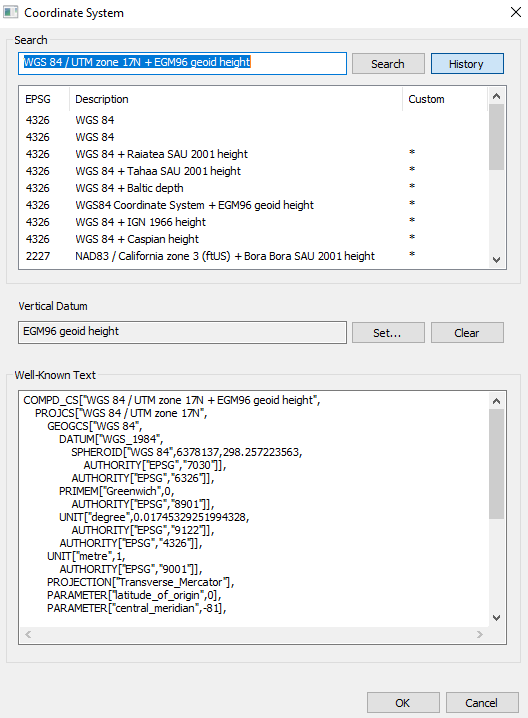This screenshot has width=528, height=718.
Task: Select NAD83 / California zone 3 row
Action: point(253,256)
